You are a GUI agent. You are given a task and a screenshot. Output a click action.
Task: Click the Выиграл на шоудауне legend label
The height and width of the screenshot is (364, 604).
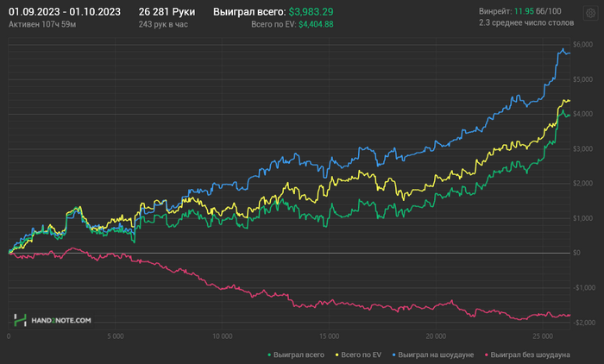[436, 355]
